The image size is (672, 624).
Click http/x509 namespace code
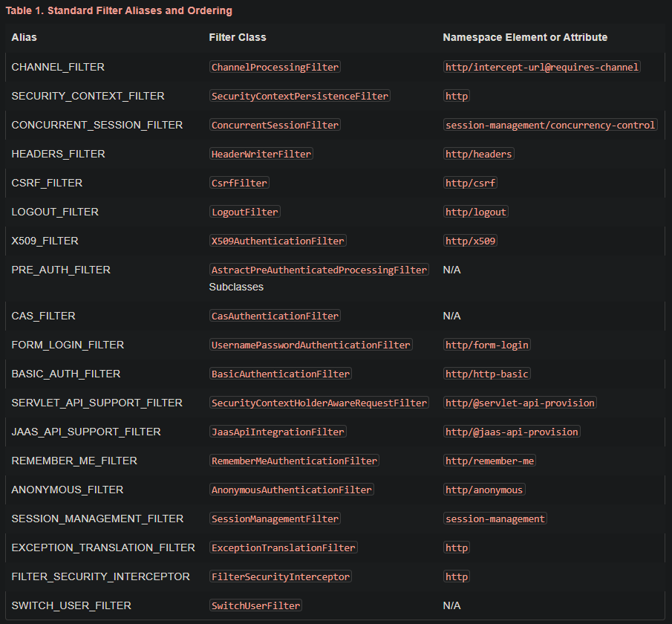click(470, 241)
